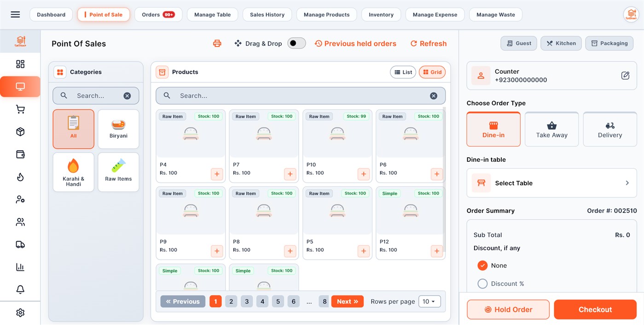Expand the Select Table chooser
The height and width of the screenshot is (325, 644).
click(552, 183)
